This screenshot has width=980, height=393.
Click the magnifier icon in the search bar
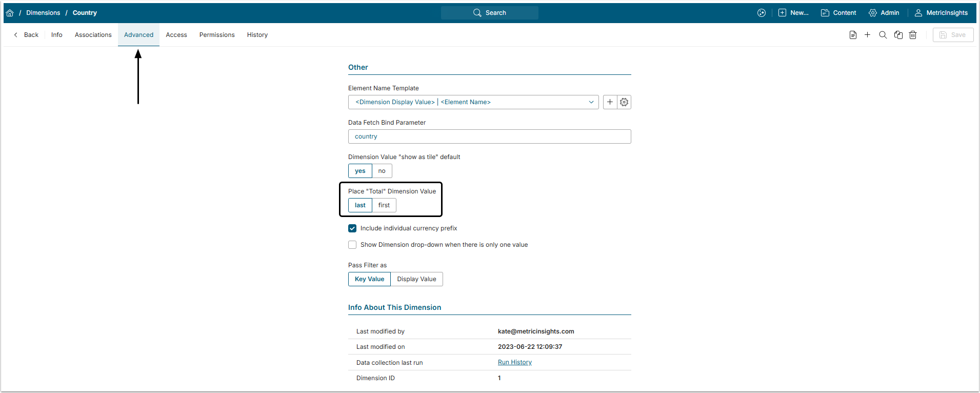coord(477,13)
